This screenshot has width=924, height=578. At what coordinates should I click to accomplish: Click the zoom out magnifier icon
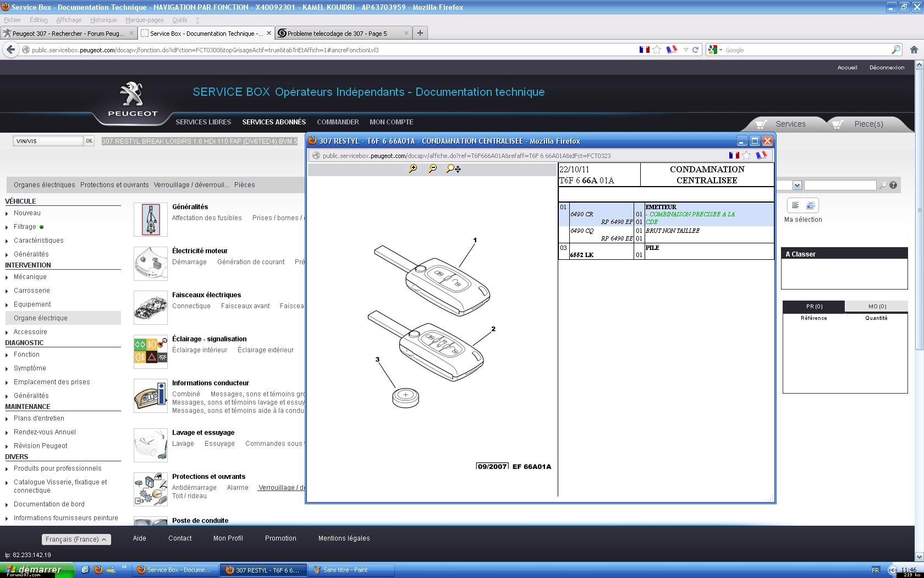(433, 169)
